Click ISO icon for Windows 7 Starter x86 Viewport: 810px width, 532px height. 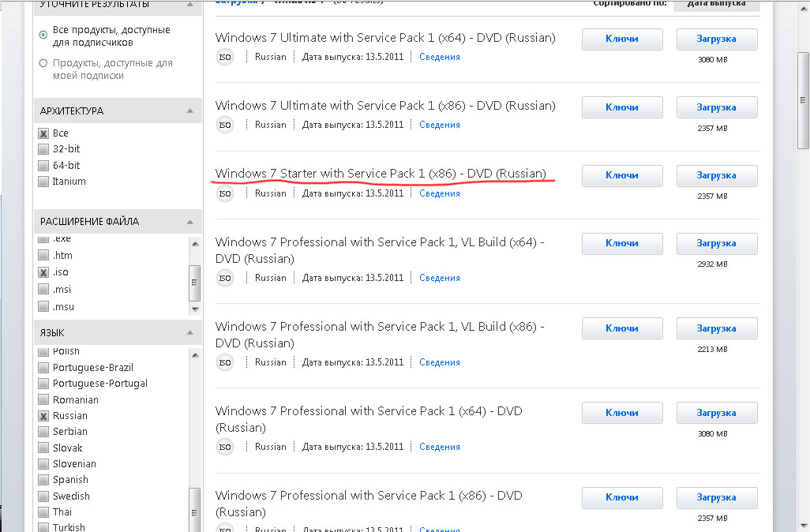pos(225,193)
